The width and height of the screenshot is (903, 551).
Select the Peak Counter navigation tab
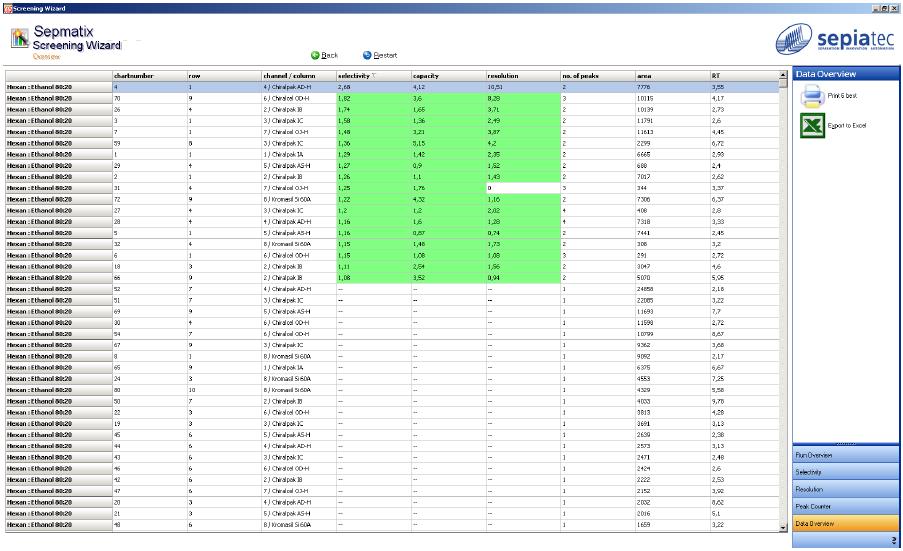[x=845, y=506]
